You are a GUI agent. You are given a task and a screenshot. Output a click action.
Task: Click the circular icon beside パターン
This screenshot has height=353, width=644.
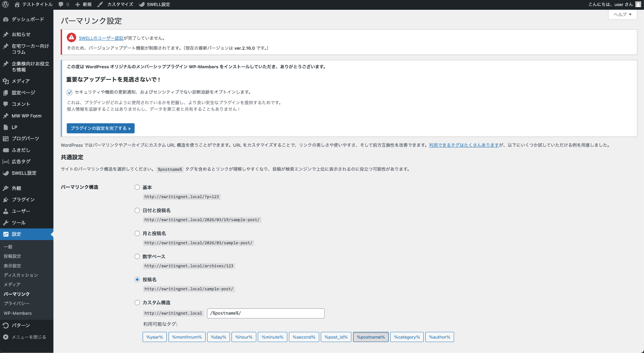pyautogui.click(x=6, y=325)
